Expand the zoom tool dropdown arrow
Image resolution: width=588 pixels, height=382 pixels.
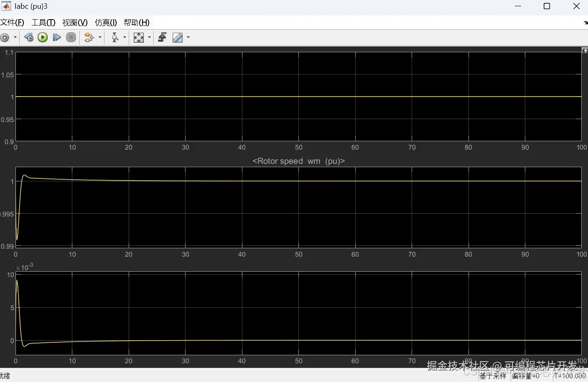125,38
